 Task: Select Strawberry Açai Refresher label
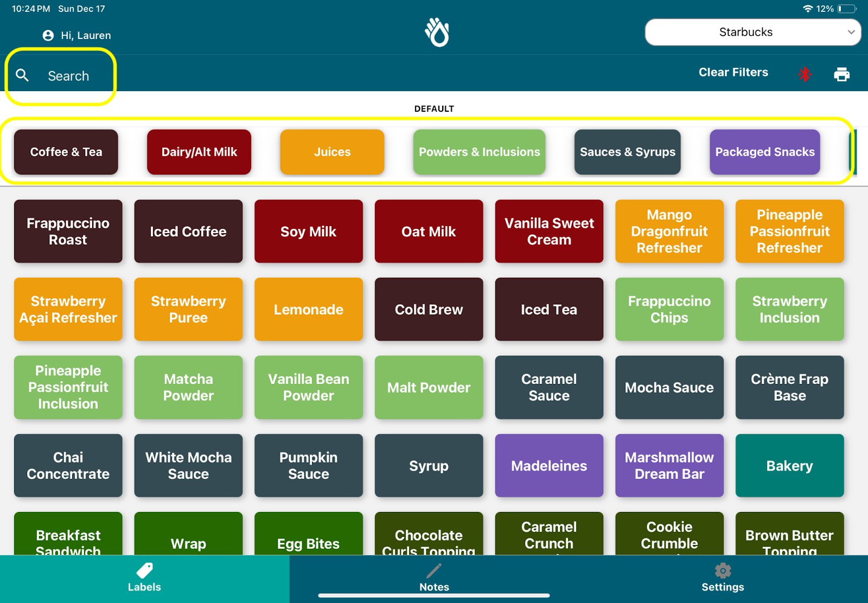(68, 310)
